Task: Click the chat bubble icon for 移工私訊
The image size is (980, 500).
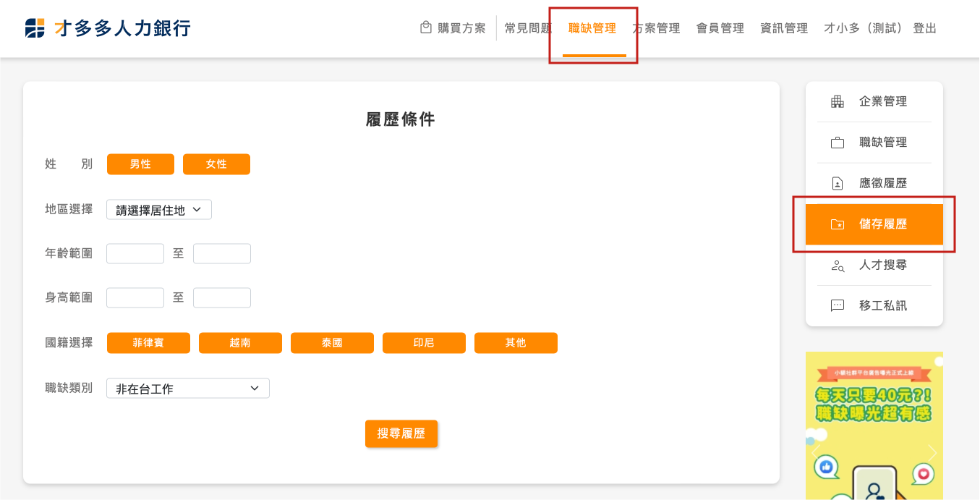Action: pyautogui.click(x=838, y=306)
